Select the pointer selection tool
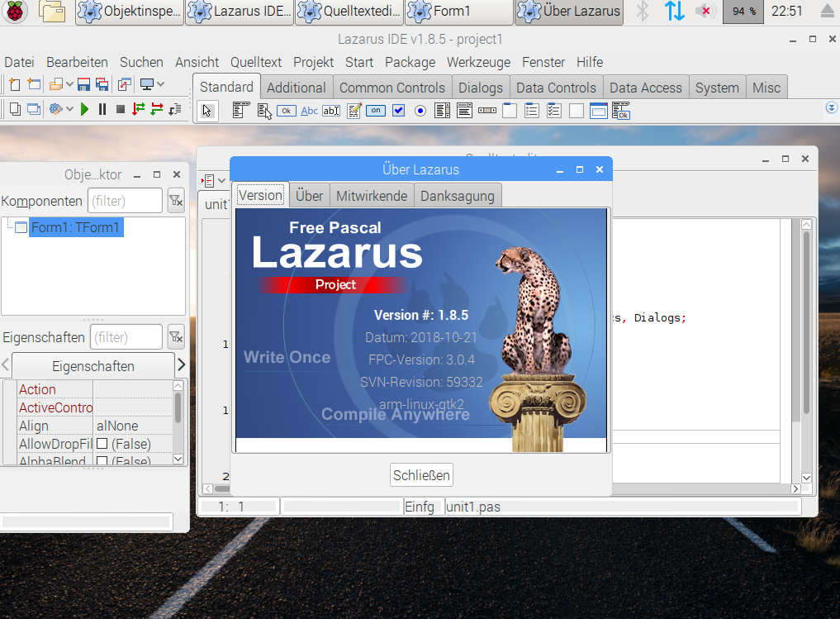The height and width of the screenshot is (619, 840). [206, 111]
